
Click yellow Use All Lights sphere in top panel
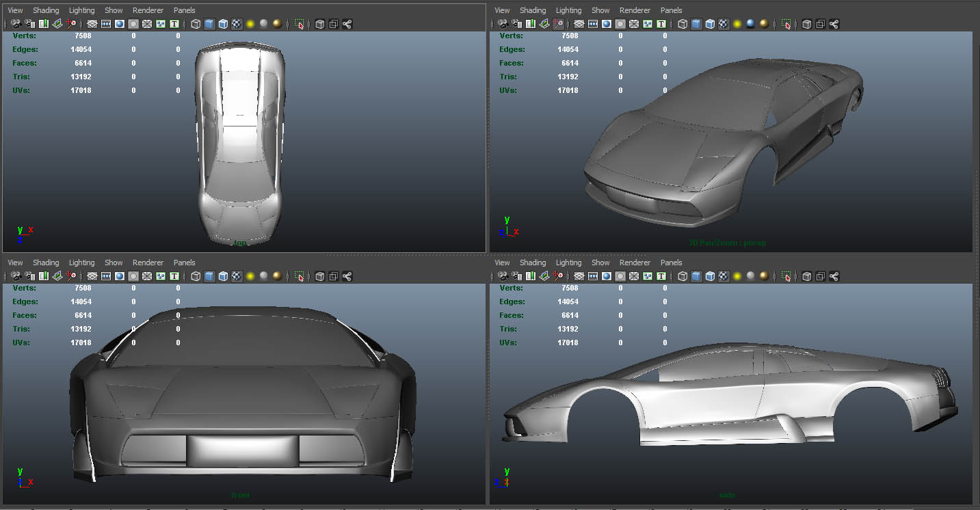point(250,24)
